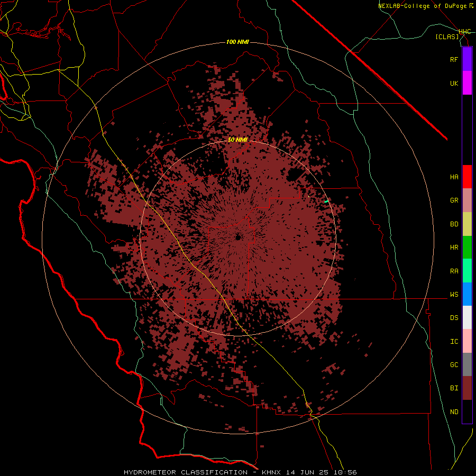This screenshot has height=476, width=476.
Task: Click the HA legend label
Action: pyautogui.click(x=454, y=177)
